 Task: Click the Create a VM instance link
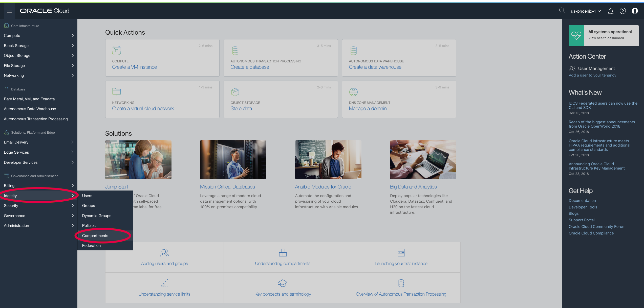134,67
